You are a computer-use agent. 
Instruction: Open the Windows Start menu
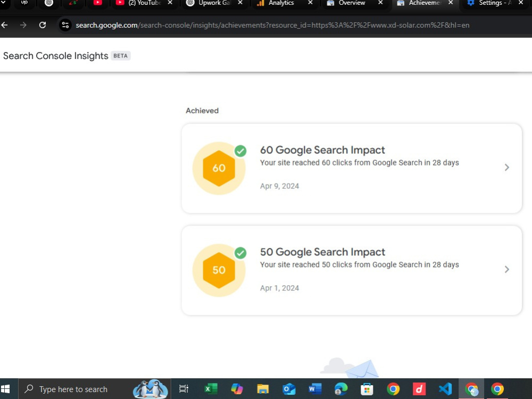(5, 389)
